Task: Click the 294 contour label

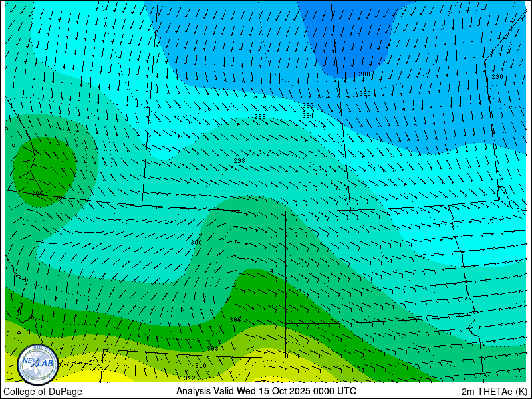Action: (308, 115)
